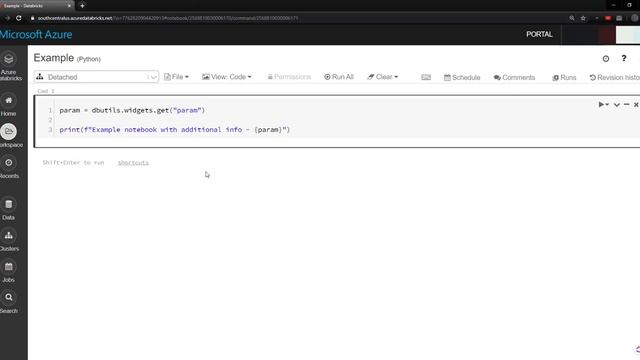
Task: Minimize the notebook cell
Action: (x=627, y=104)
